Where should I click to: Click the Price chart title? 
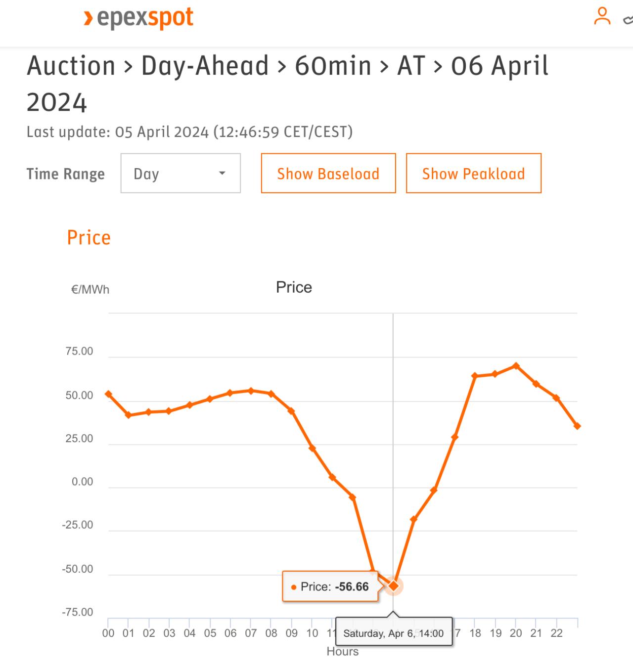click(294, 287)
